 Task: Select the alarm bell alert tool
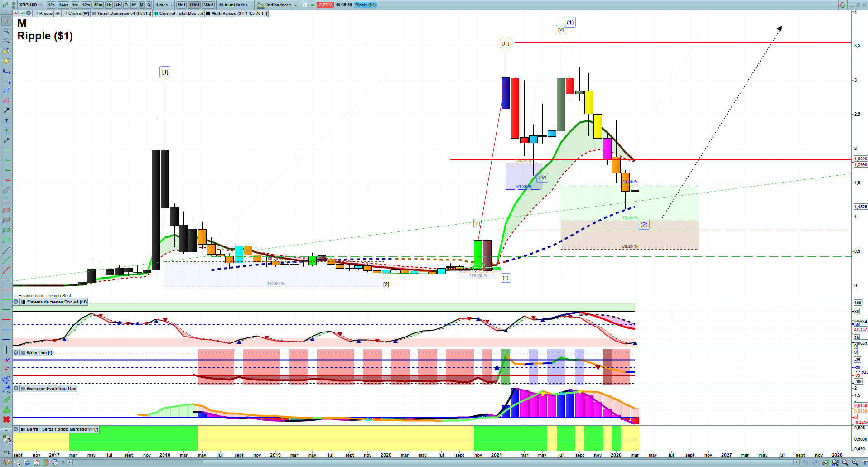tap(6, 61)
